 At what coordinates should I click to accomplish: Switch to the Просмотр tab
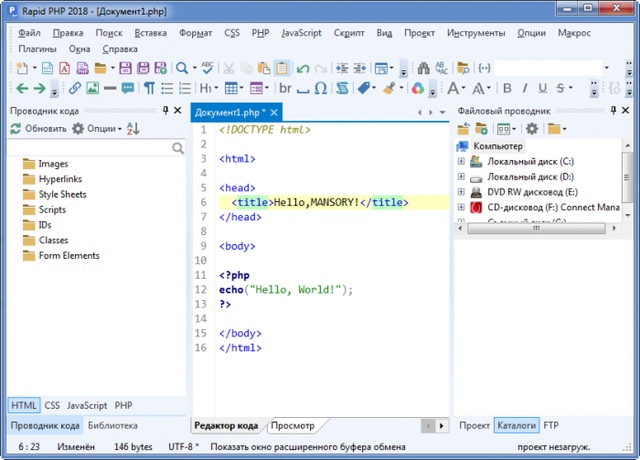tap(292, 425)
